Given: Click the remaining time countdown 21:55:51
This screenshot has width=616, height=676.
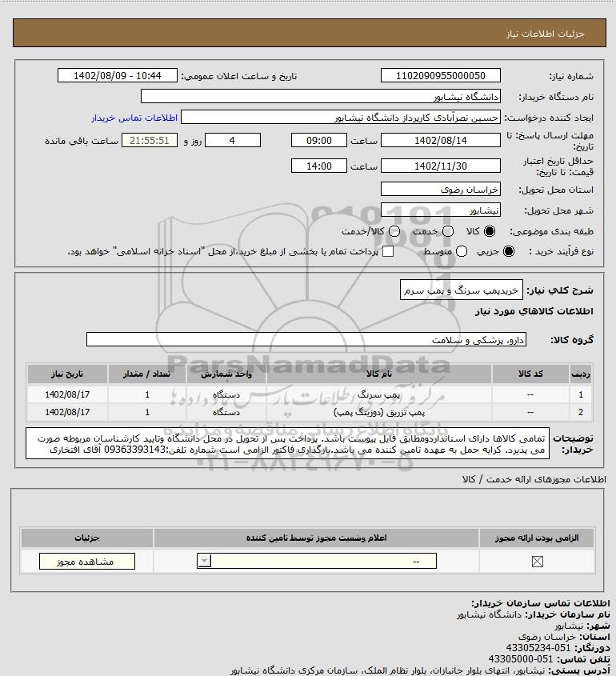Looking at the screenshot, I should [149, 140].
